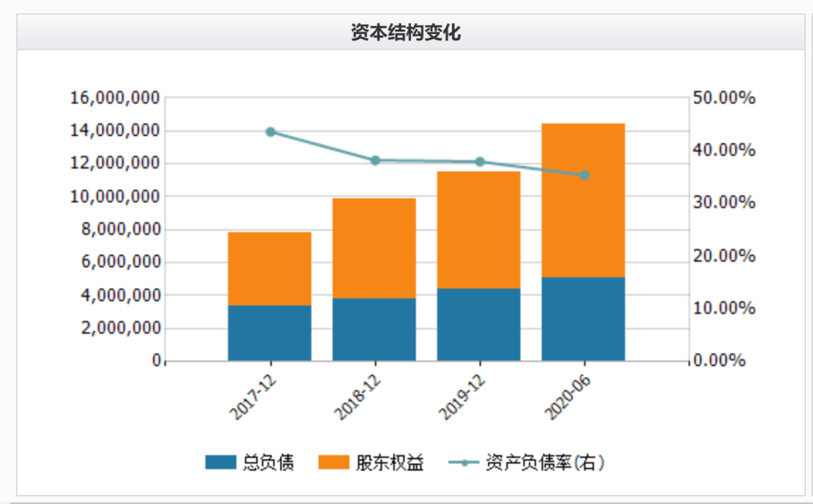Click the blue 总负债 legend swatch
Viewport: 813px width, 504px height.
[220, 462]
